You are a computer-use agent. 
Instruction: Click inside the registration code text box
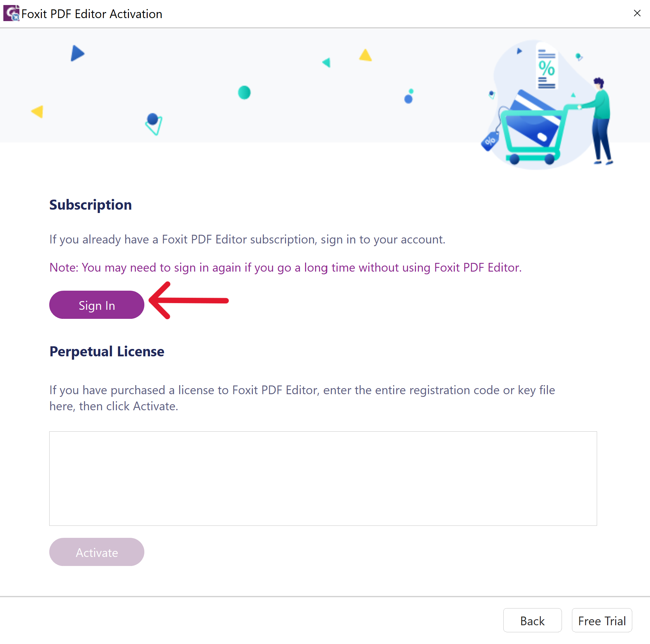[322, 478]
